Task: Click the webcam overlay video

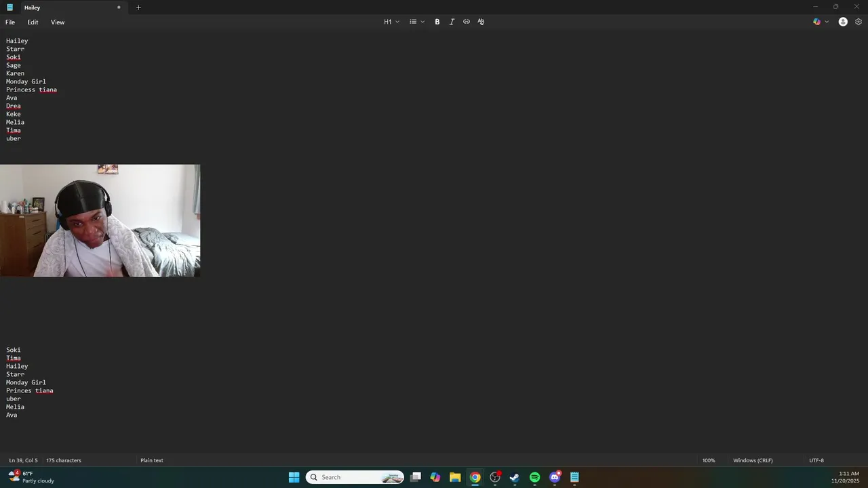Action: 100,220
